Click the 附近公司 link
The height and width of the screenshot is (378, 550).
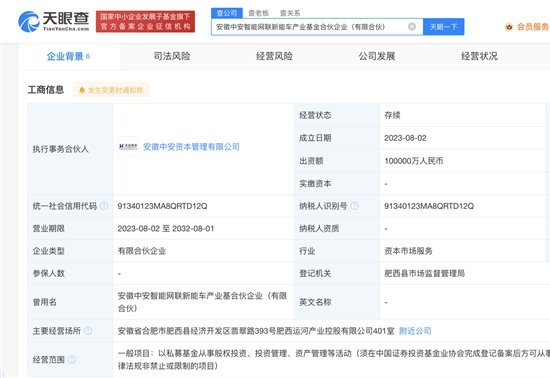point(415,331)
